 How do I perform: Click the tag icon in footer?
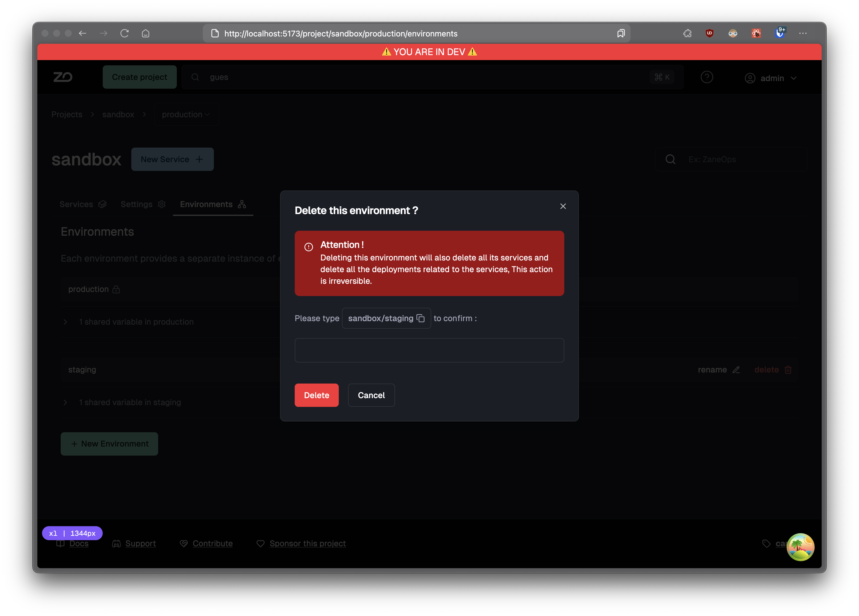(766, 544)
